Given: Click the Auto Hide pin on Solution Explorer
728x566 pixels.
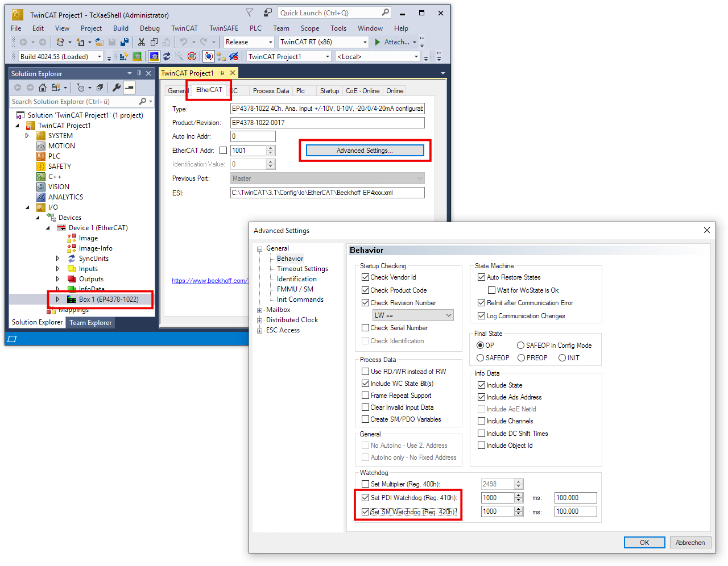Looking at the screenshot, I should click(139, 73).
